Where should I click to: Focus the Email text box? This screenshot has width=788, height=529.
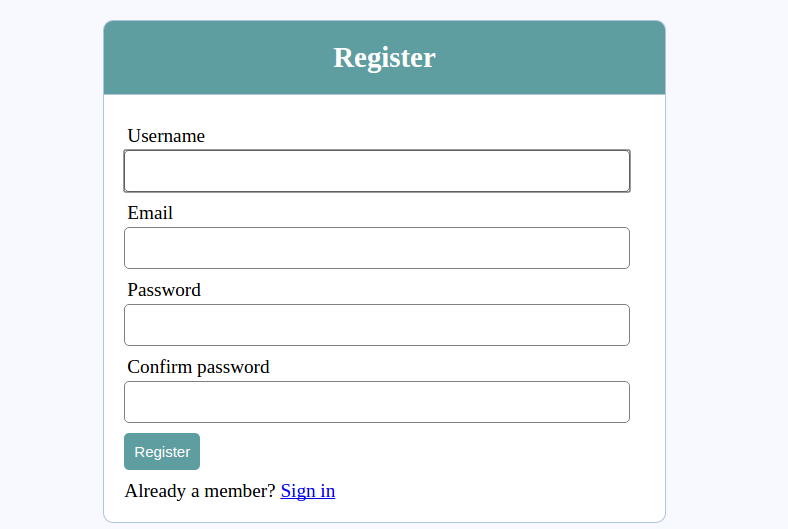click(376, 248)
